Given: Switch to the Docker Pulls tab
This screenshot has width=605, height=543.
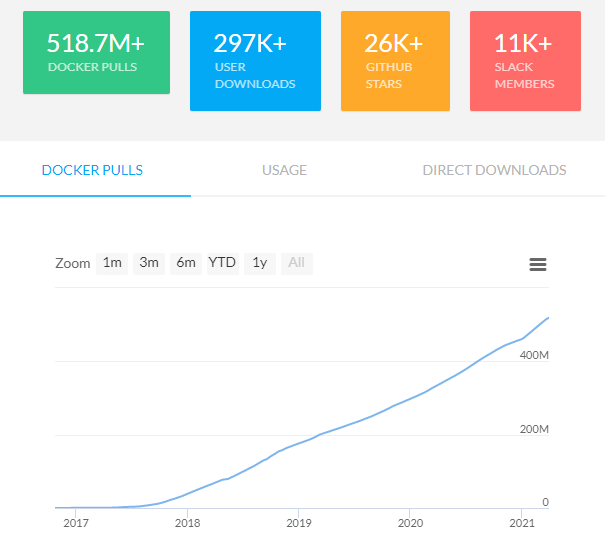Looking at the screenshot, I should (92, 170).
